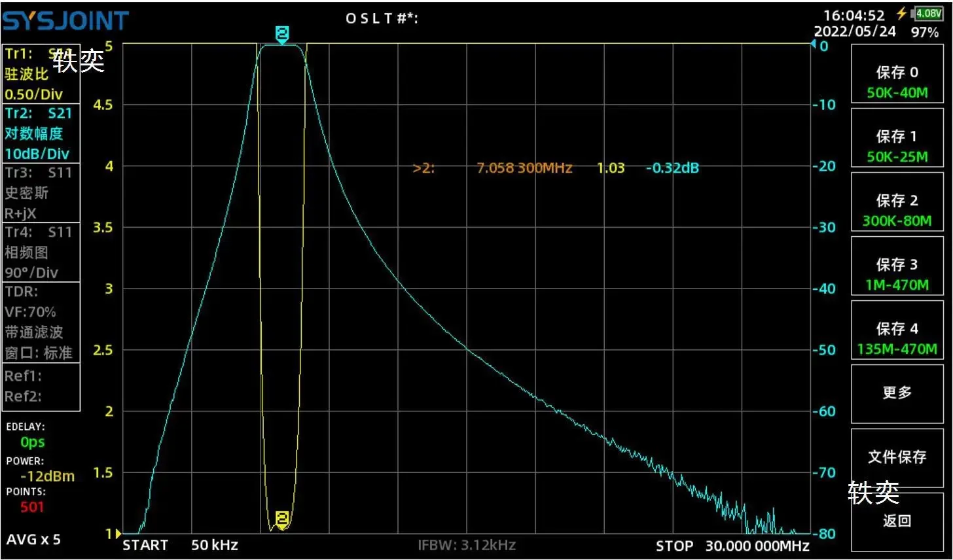Screen dimensions: 953x560
Task: Click the OSLT calibration status label
Action: point(382,18)
